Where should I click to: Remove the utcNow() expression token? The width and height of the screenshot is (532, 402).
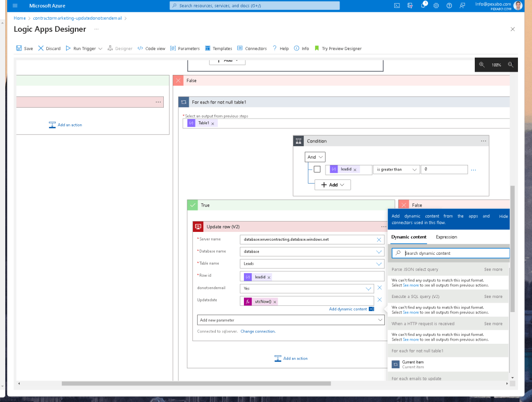tap(275, 302)
